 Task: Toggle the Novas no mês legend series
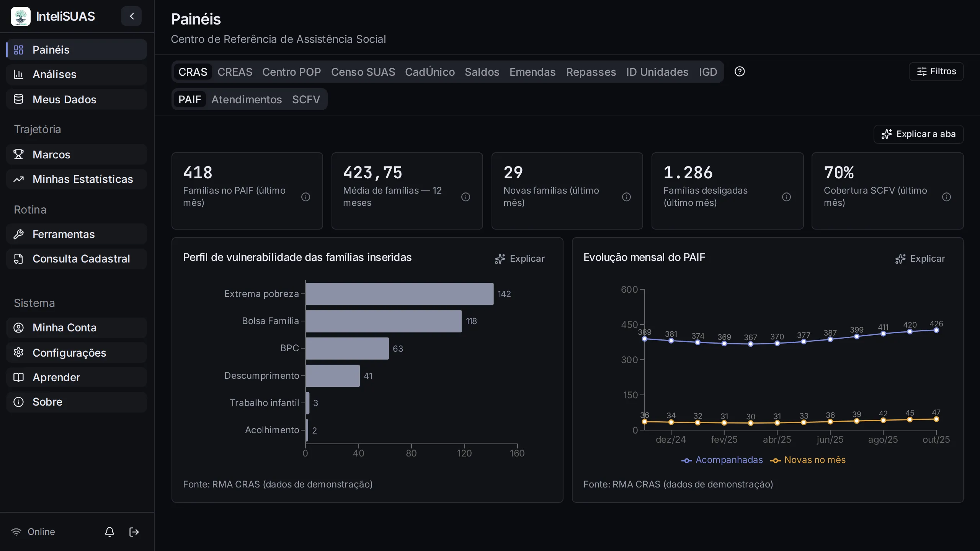[808, 460]
